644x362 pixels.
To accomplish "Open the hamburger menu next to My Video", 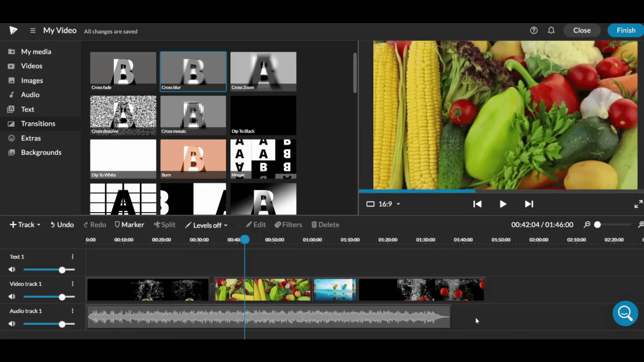I will tap(33, 31).
